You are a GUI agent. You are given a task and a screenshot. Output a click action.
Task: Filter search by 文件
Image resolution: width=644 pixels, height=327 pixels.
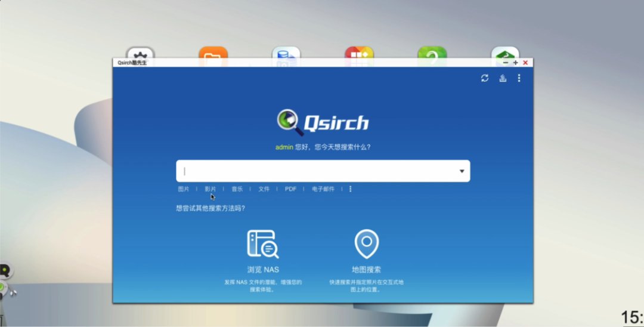point(264,189)
